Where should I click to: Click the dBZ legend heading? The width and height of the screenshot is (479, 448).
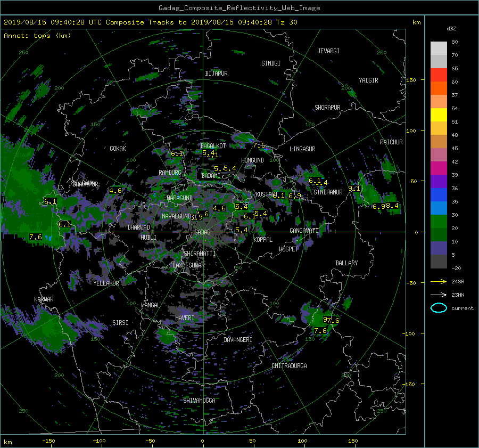pyautogui.click(x=451, y=29)
